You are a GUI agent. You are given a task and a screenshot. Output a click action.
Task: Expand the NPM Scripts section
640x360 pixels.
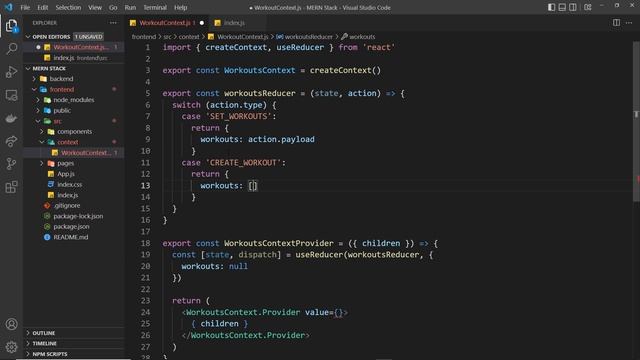(74, 354)
